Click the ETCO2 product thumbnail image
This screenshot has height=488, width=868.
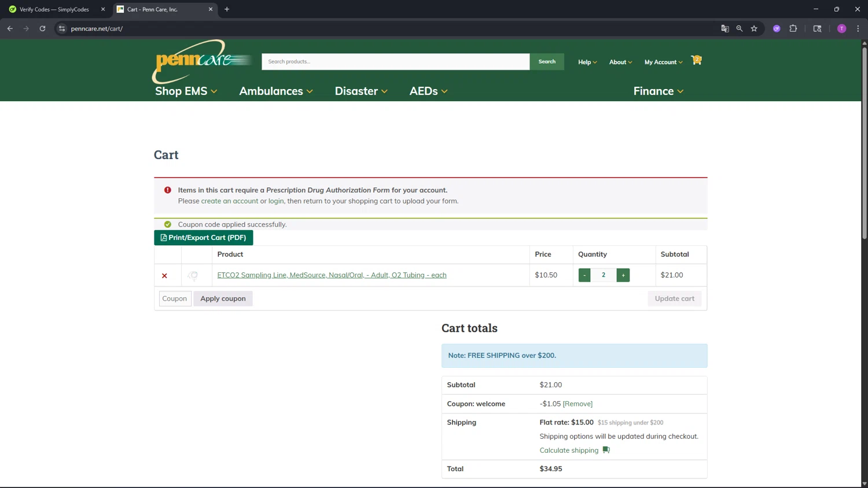tap(193, 275)
